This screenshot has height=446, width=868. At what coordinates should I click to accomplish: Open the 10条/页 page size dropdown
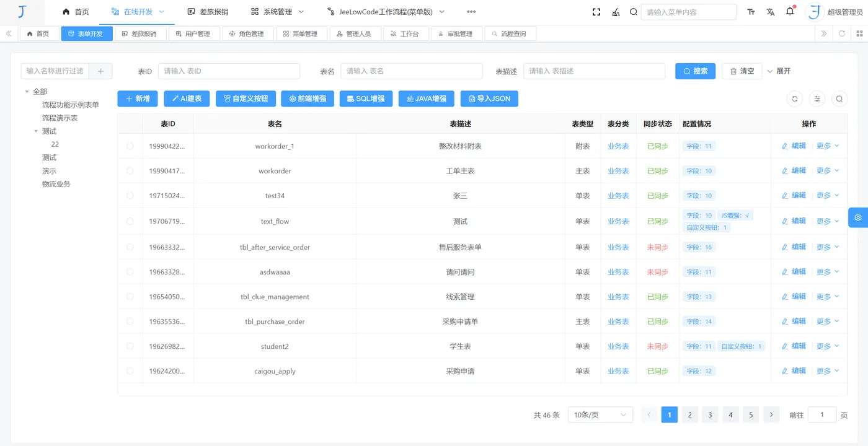(600, 414)
